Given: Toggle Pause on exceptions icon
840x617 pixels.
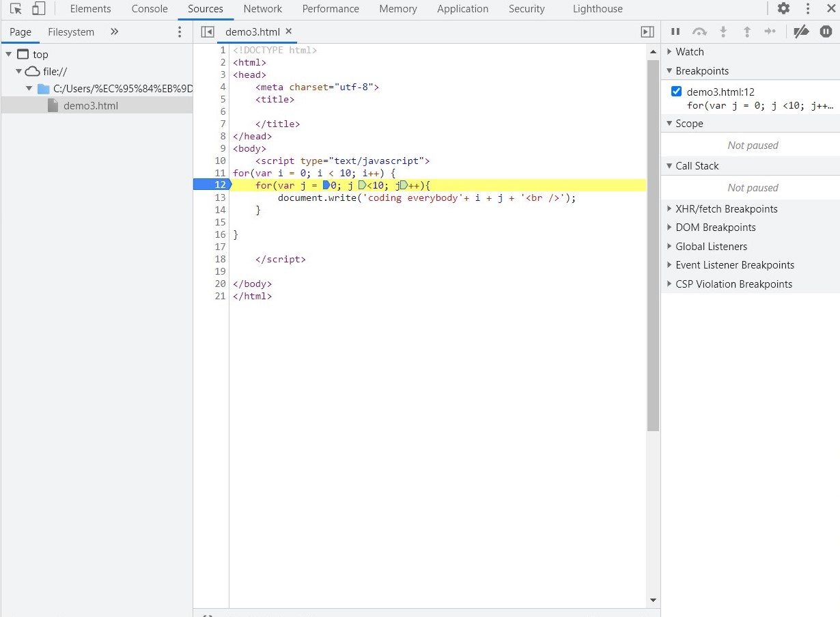Looking at the screenshot, I should click(x=826, y=31).
